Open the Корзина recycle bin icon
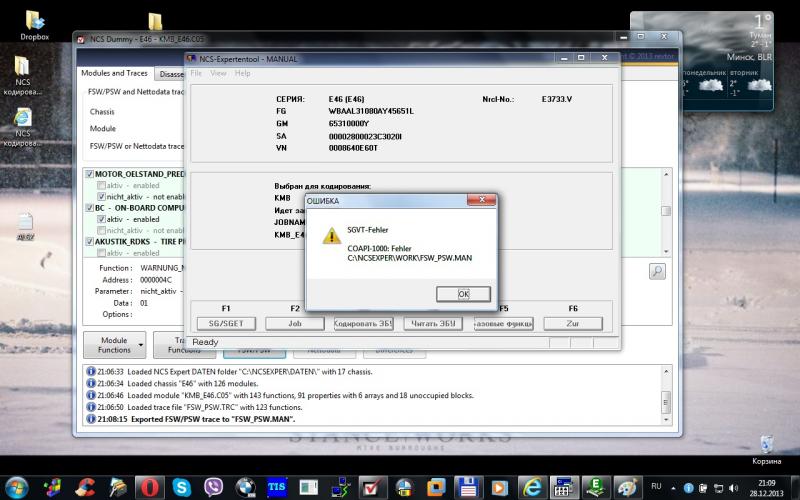 click(x=766, y=450)
